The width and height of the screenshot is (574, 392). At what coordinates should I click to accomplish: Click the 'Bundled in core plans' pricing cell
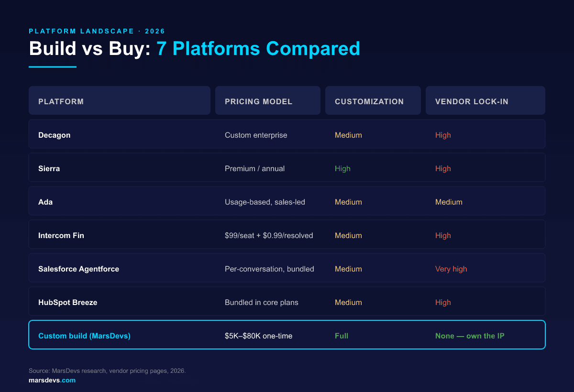coord(262,303)
